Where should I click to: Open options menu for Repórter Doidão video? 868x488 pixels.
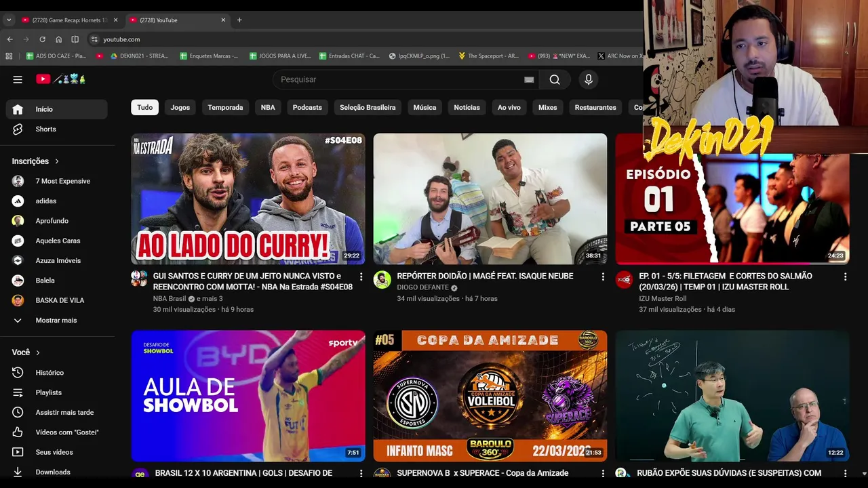point(603,277)
